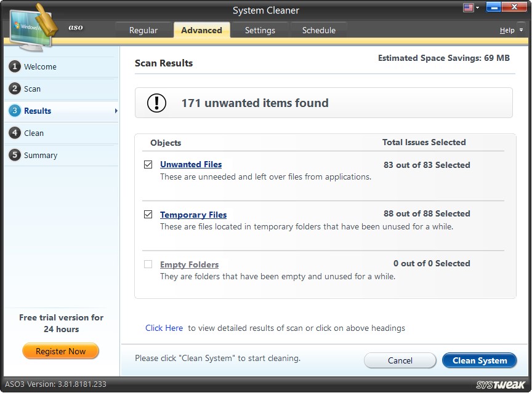Open the Help dropdown arrow

pyautogui.click(x=520, y=30)
